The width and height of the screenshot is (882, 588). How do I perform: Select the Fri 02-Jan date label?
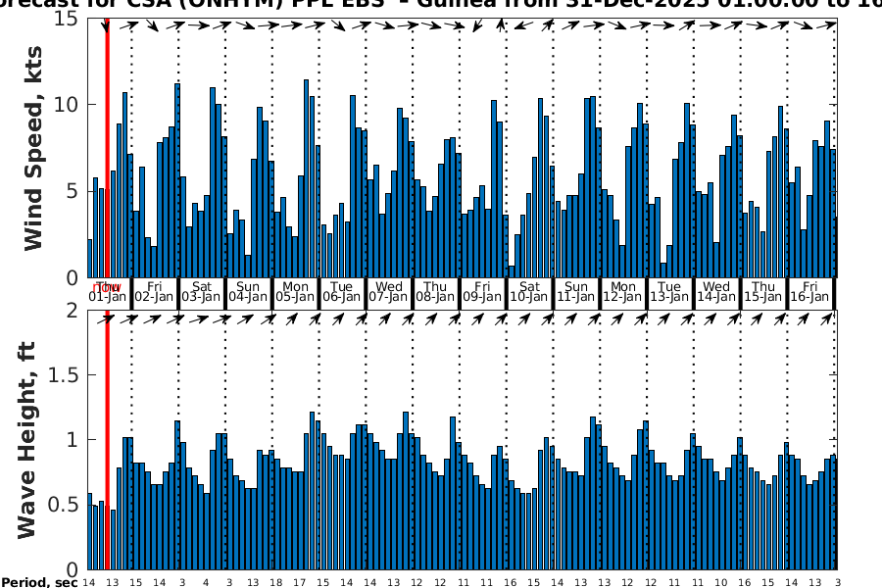(154, 292)
